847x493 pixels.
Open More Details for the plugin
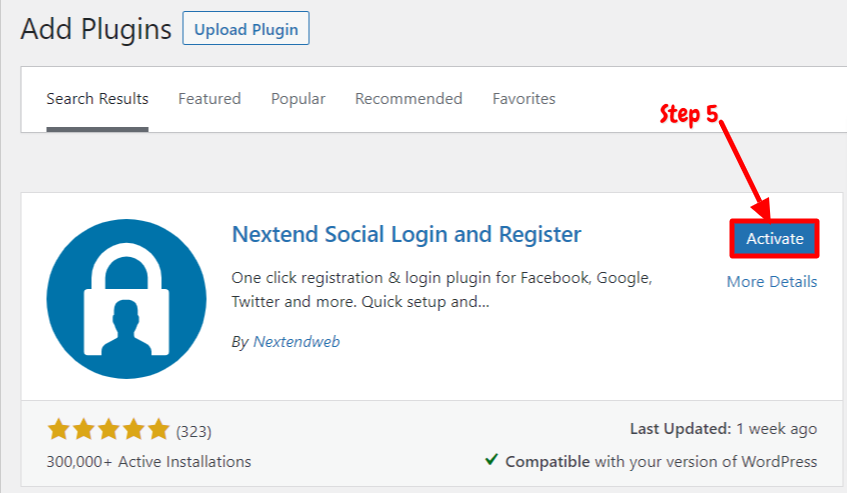click(x=771, y=282)
